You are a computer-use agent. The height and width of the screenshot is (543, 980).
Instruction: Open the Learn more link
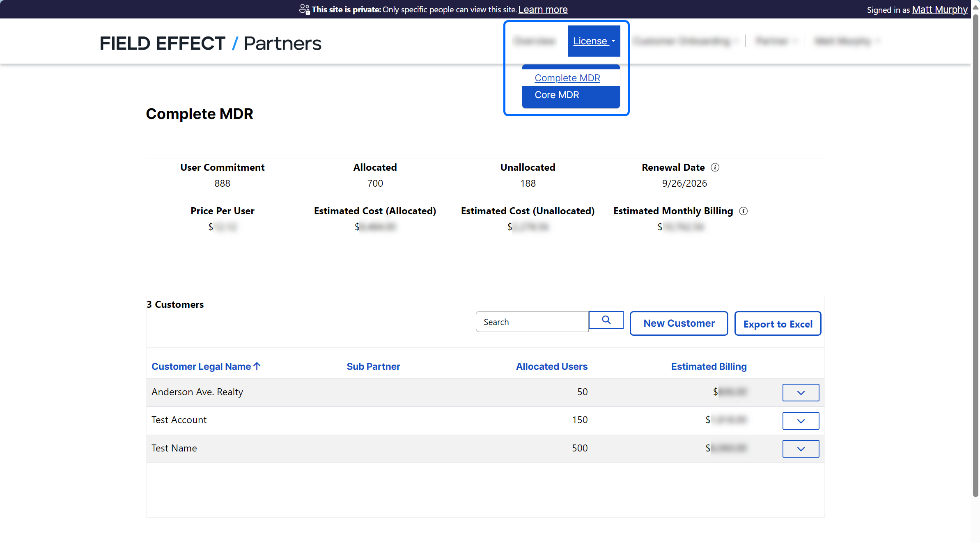[543, 9]
